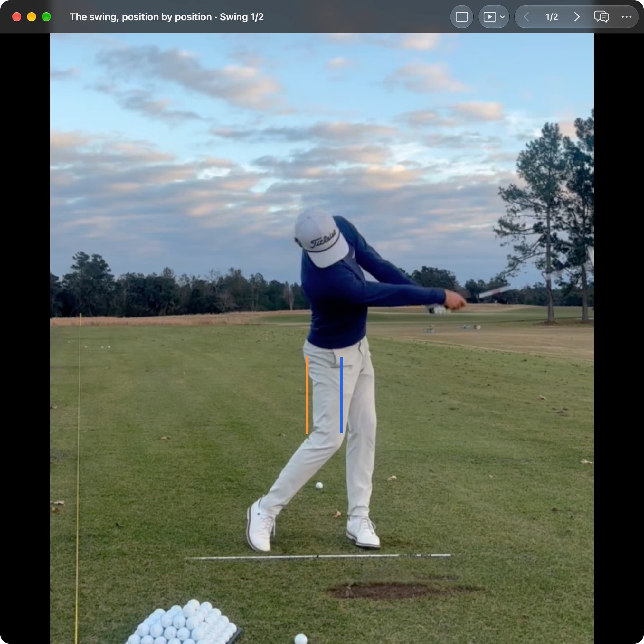
Task: Click the golf swing photo
Action: point(322,339)
